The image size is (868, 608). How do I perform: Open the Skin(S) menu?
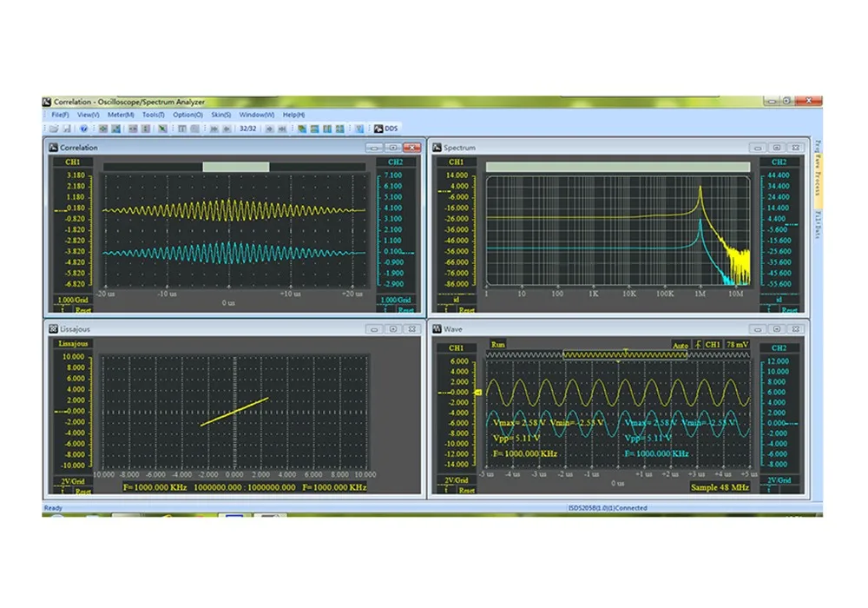[220, 115]
